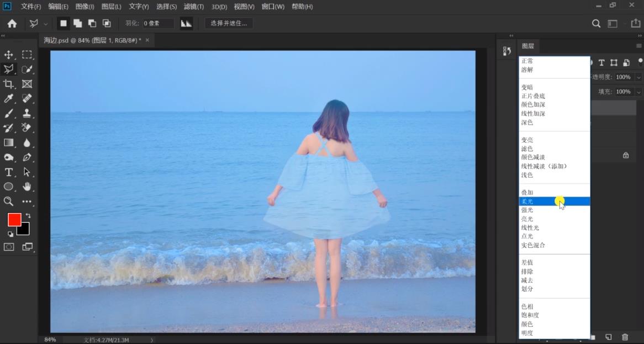Select the Eyedropper tool

(9, 98)
